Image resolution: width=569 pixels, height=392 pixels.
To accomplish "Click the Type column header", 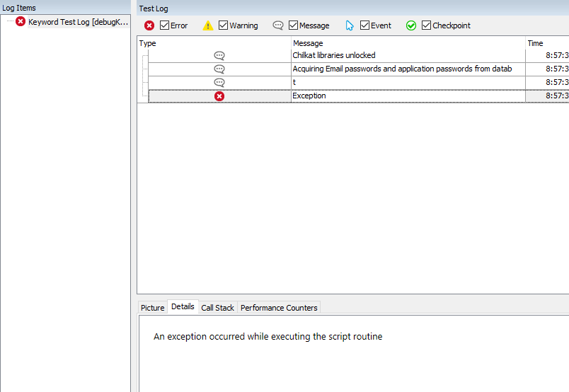I will [x=214, y=43].
